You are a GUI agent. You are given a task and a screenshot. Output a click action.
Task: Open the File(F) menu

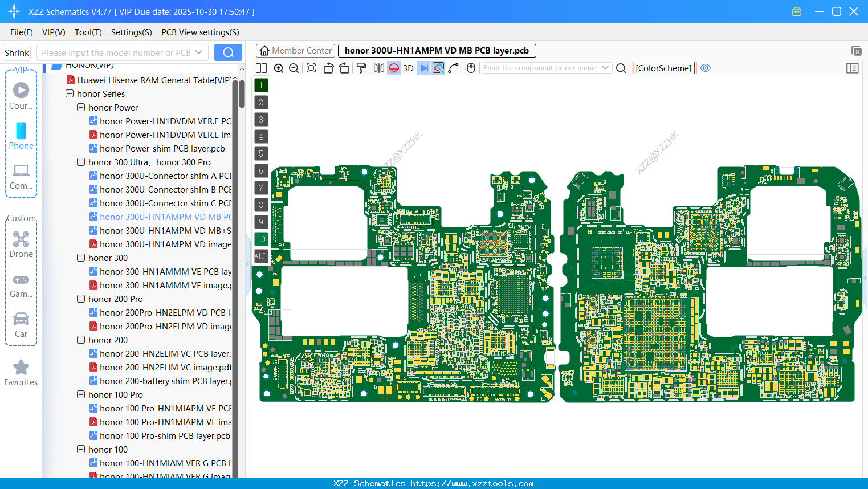22,32
